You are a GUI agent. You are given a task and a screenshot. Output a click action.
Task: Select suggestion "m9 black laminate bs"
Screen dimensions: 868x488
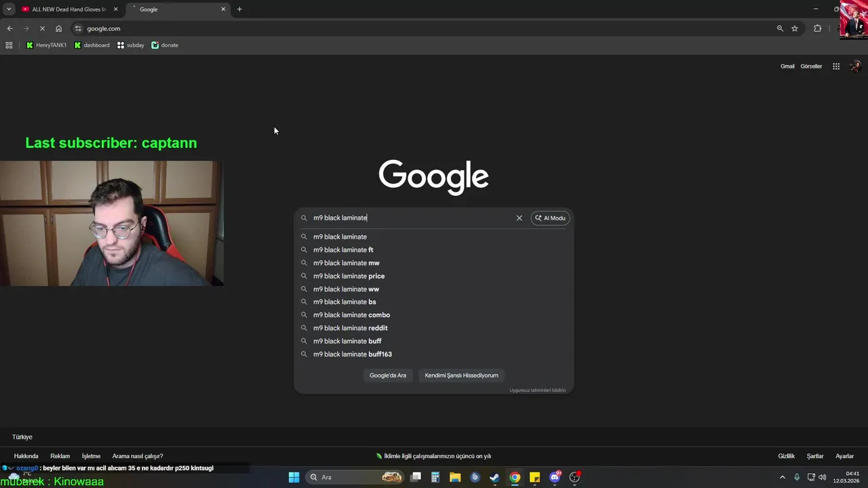[x=434, y=302]
